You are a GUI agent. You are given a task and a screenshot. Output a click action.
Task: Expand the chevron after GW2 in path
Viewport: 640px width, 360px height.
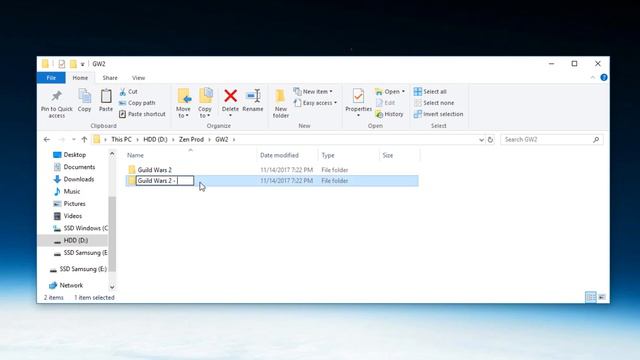click(234, 140)
